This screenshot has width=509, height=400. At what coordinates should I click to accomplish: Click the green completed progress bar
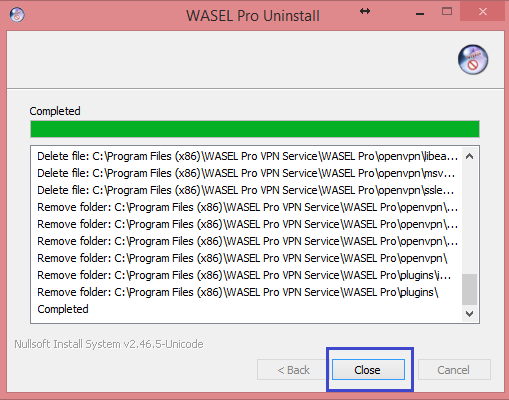tap(255, 129)
